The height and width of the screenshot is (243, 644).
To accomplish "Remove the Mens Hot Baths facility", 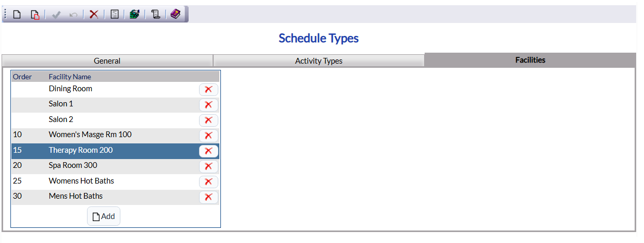I will [x=208, y=197].
